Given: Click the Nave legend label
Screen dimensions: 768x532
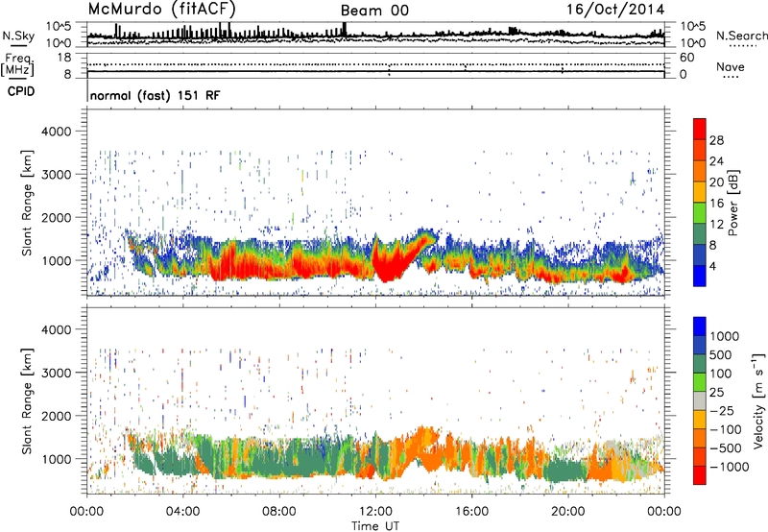Looking at the screenshot, I should pos(731,66).
